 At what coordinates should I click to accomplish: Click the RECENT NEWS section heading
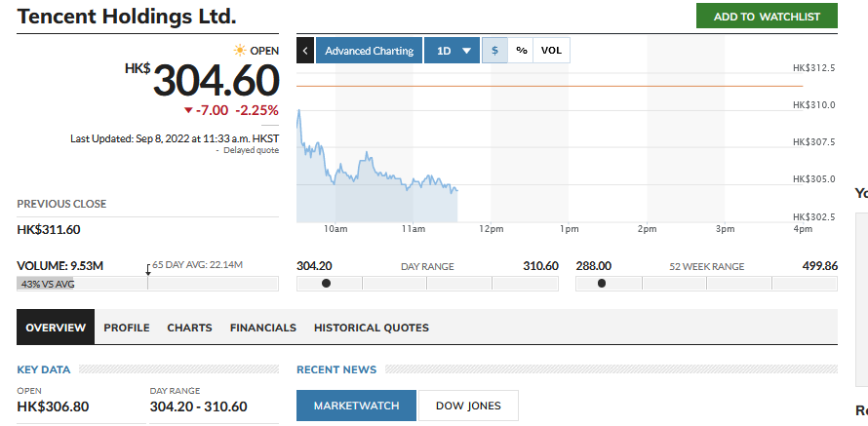pos(336,369)
